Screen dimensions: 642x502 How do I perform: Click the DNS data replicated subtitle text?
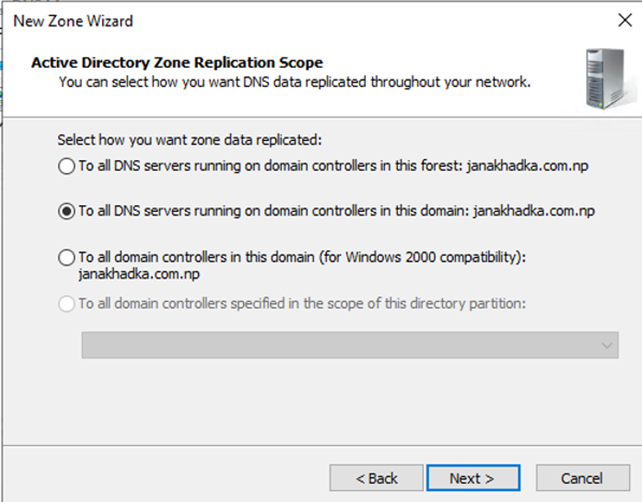coord(294,82)
